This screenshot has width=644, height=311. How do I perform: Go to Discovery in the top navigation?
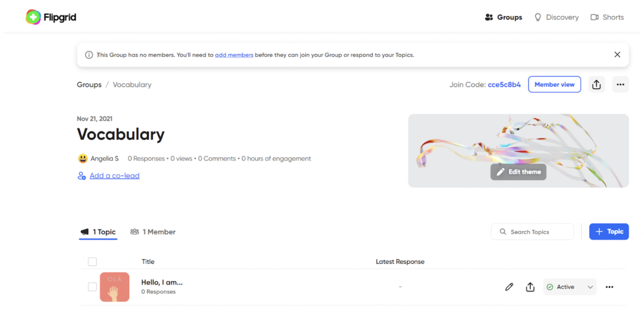(556, 17)
